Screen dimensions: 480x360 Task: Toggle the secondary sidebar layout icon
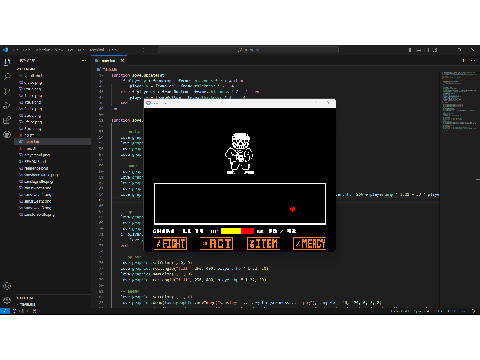click(x=427, y=50)
